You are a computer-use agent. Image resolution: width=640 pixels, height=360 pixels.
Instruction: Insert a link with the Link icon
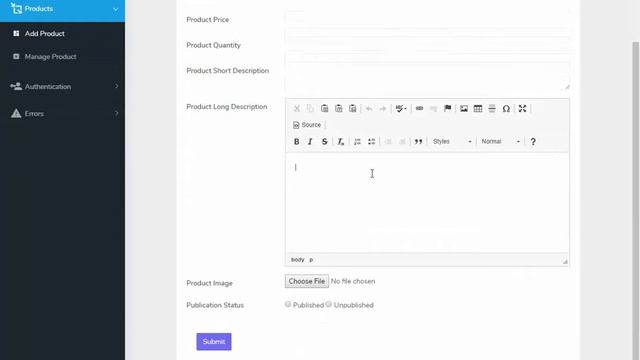pyautogui.click(x=419, y=109)
